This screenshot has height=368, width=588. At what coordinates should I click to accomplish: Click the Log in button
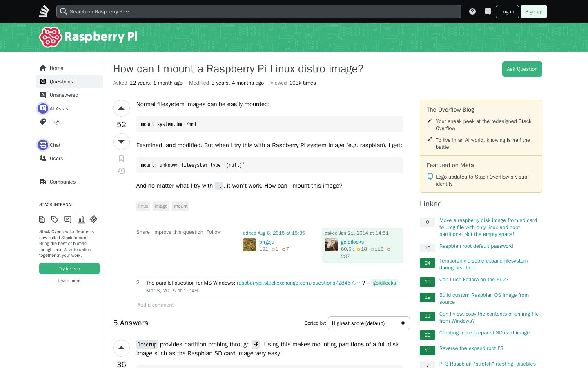pos(507,11)
